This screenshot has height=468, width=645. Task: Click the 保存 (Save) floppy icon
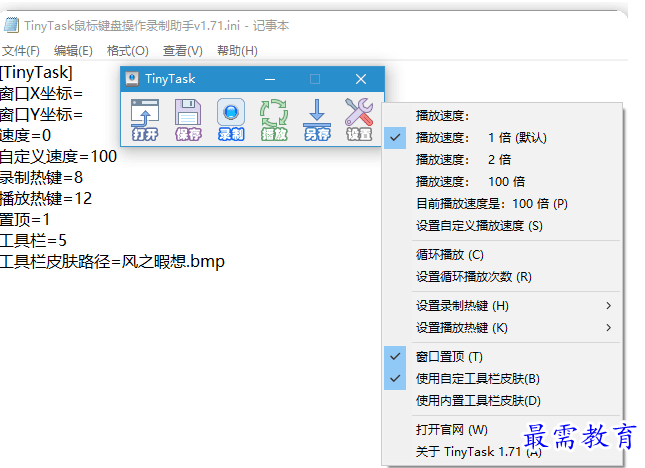coord(188,120)
